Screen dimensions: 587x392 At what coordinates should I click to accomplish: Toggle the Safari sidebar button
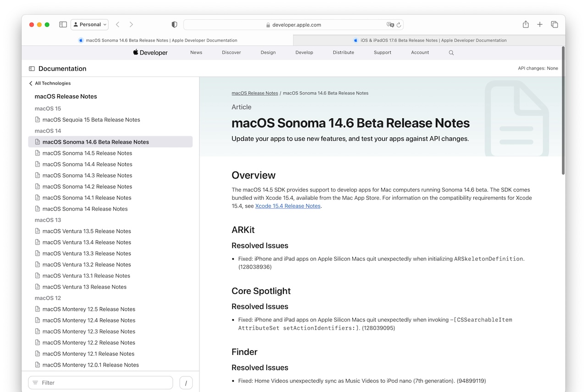(63, 25)
